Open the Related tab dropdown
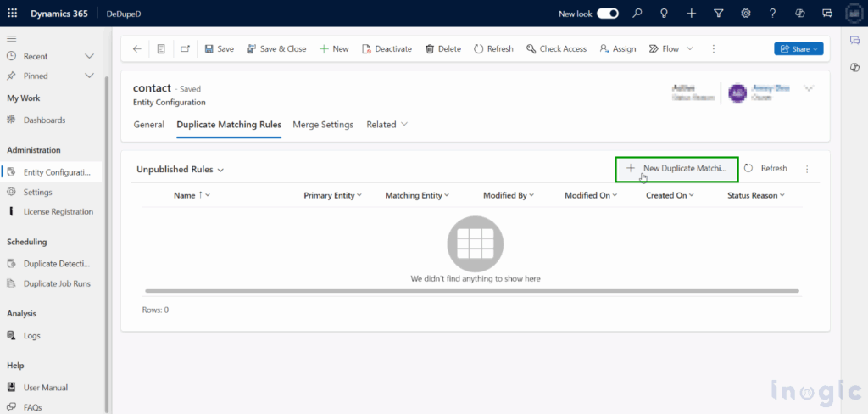The height and width of the screenshot is (414, 868). click(x=387, y=125)
